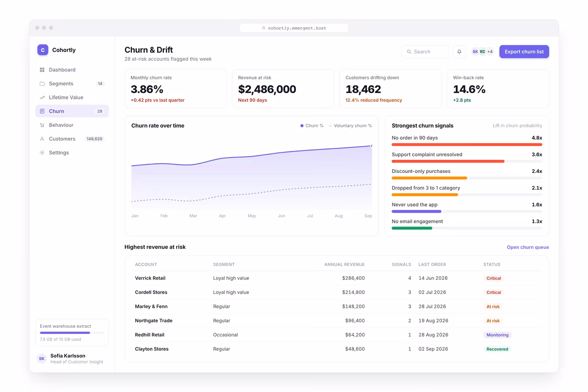Click the Behaviour cart icon
Image resolution: width=588 pixels, height=392 pixels.
click(42, 125)
